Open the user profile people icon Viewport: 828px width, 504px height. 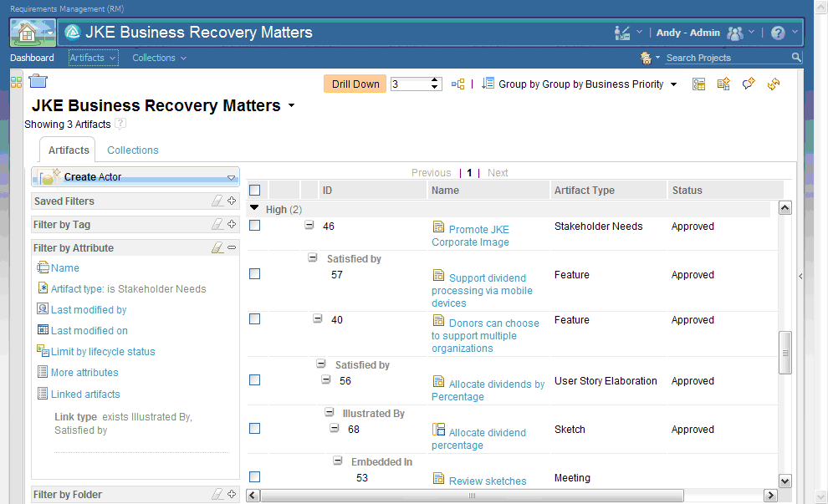(x=735, y=33)
